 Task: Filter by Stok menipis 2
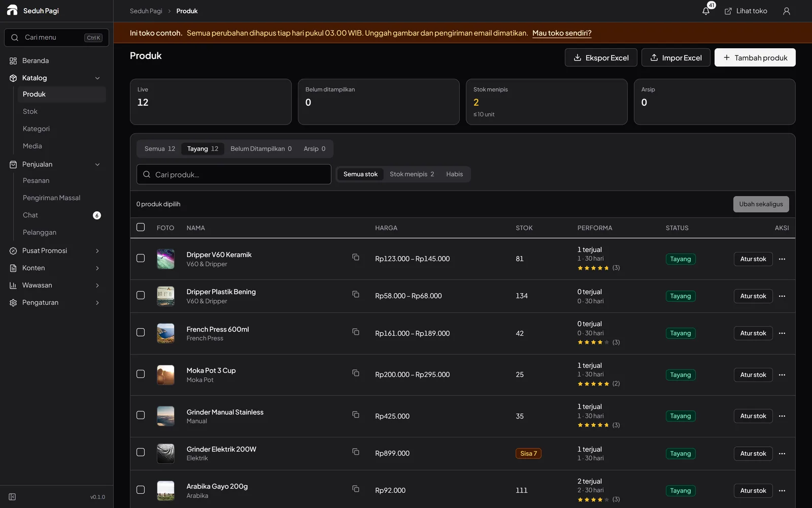412,174
